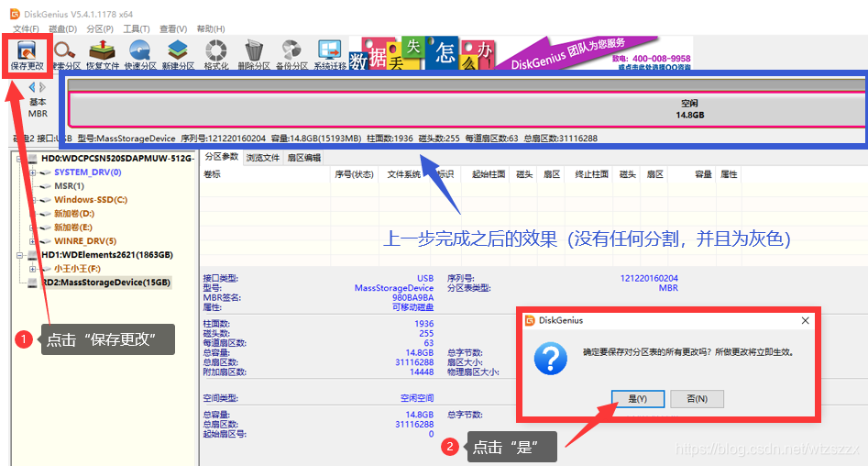Select 小王小王(F:) partition in tree

(78, 269)
